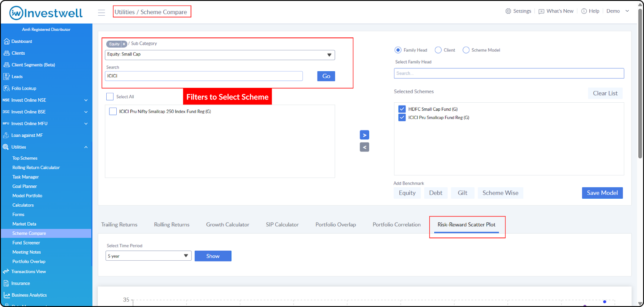Click the Clients people icon

pos(6,53)
